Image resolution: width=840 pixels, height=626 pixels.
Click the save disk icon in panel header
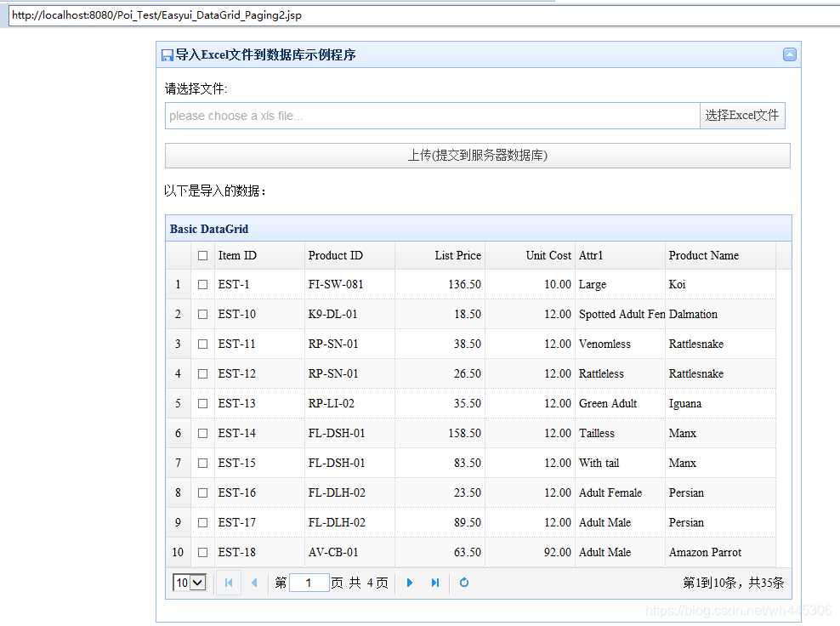[x=167, y=54]
